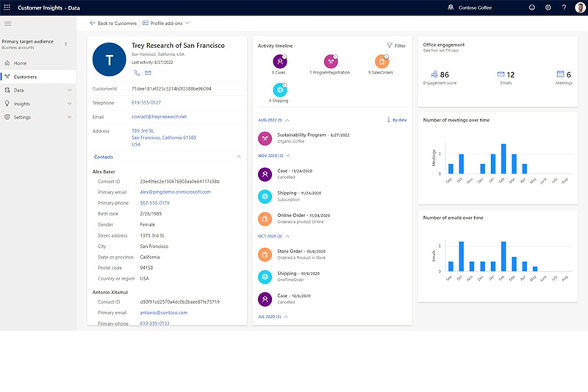Open Home in the sidebar
The width and height of the screenshot is (588, 392).
coord(37,63)
